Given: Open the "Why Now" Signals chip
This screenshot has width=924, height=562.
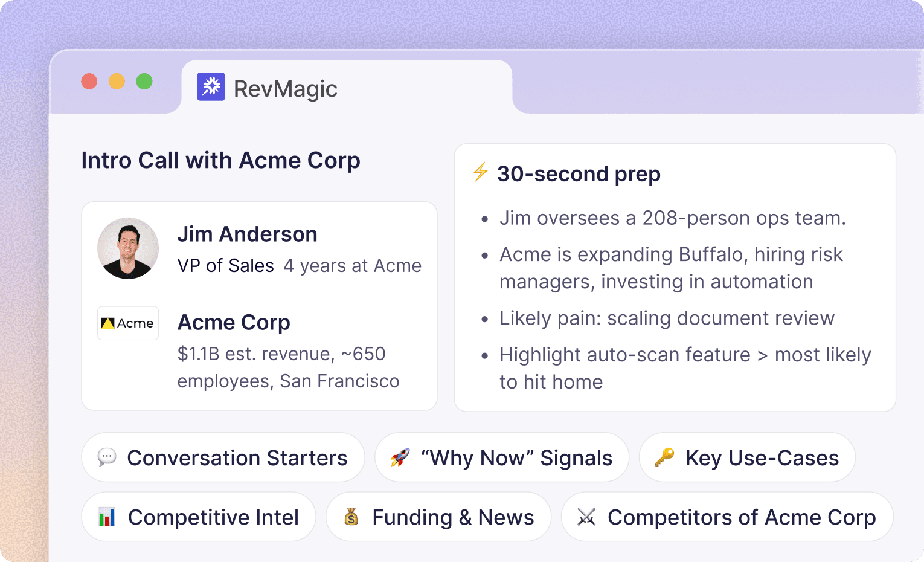Looking at the screenshot, I should (x=501, y=457).
